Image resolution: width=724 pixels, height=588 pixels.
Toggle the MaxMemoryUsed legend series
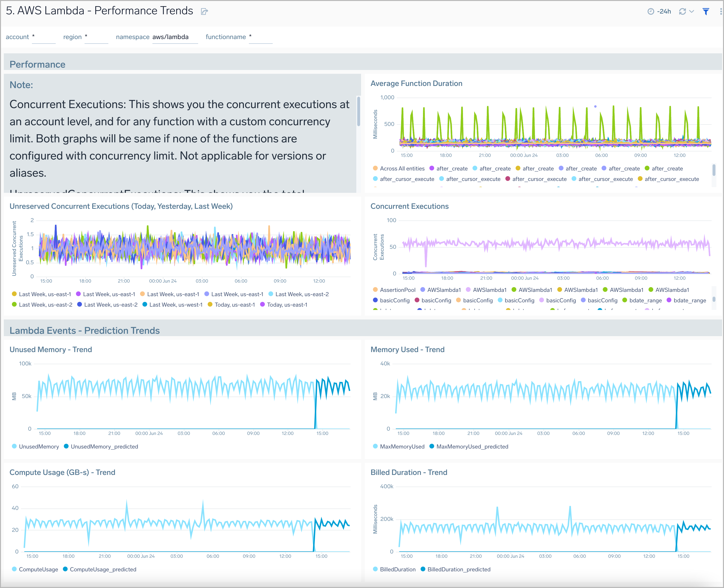tap(402, 446)
